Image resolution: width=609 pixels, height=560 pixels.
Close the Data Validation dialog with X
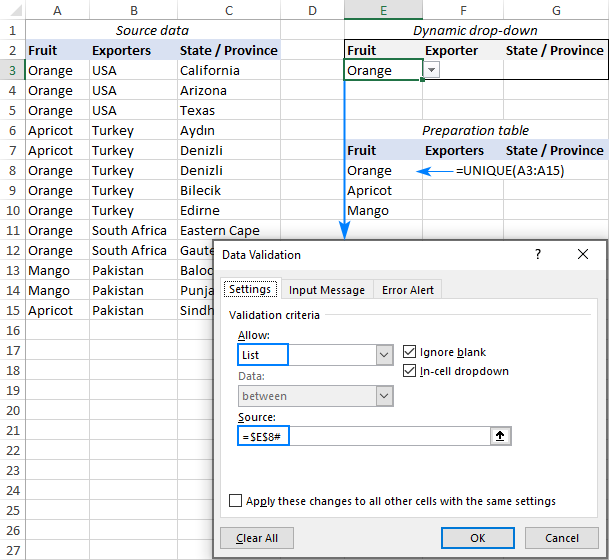pyautogui.click(x=583, y=254)
